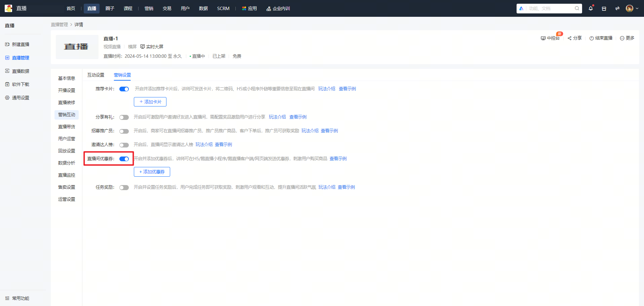Click the switch arrows icon in header
The height and width of the screenshot is (306, 644).
[617, 8]
